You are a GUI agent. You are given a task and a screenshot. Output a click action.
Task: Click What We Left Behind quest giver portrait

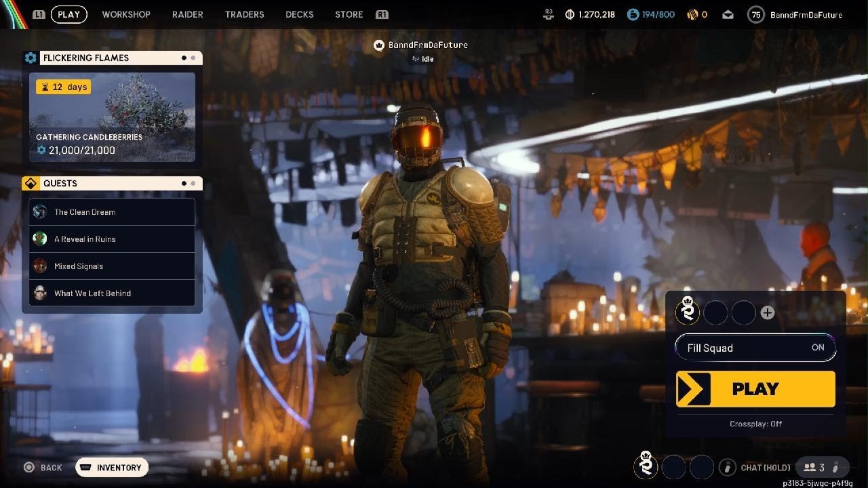40,293
